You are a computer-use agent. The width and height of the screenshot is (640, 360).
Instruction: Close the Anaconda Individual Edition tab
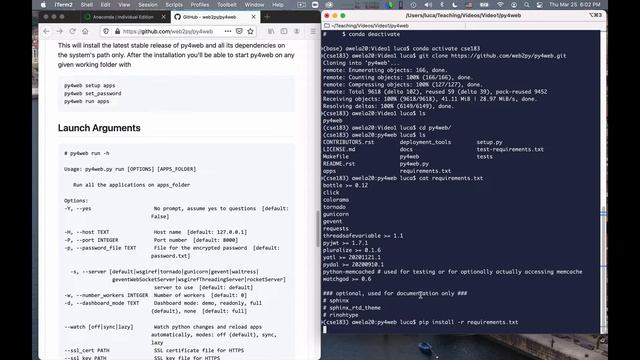[x=163, y=17]
